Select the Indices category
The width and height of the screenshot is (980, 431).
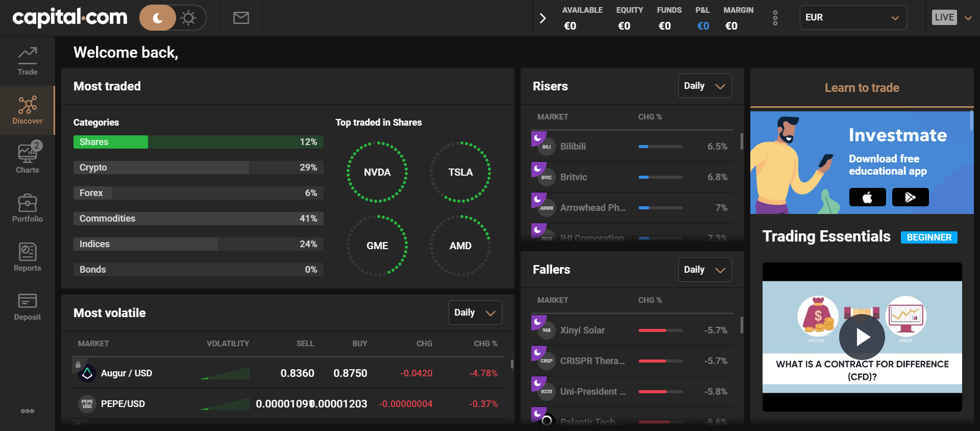coord(198,244)
